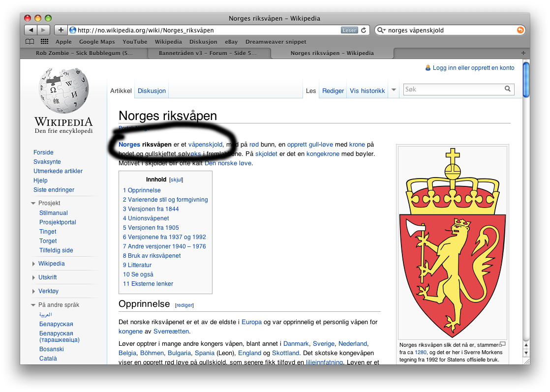Open the Top Sites grid icon
The width and height of the screenshot is (550, 392).
(45, 42)
